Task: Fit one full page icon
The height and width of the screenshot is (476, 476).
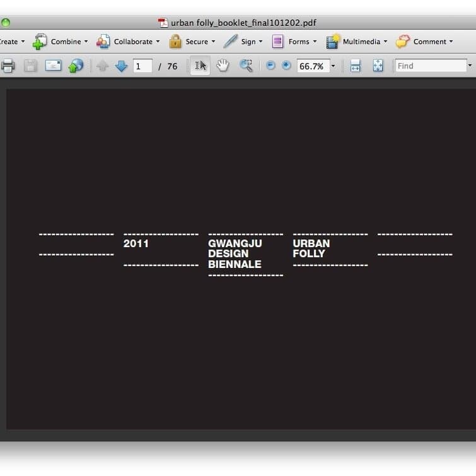Action: (378, 66)
